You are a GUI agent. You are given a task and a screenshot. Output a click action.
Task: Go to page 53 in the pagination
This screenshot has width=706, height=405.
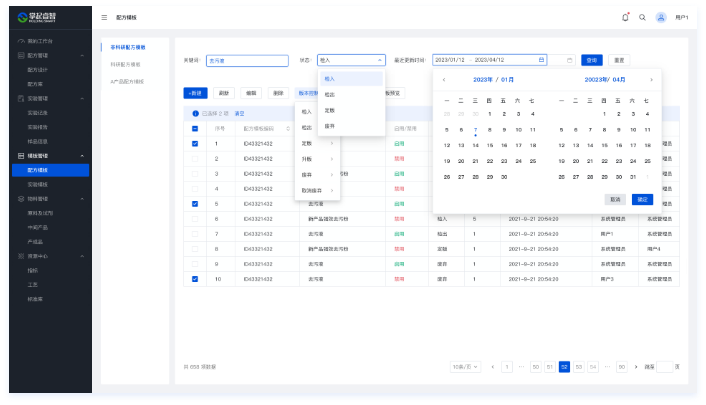(579, 367)
